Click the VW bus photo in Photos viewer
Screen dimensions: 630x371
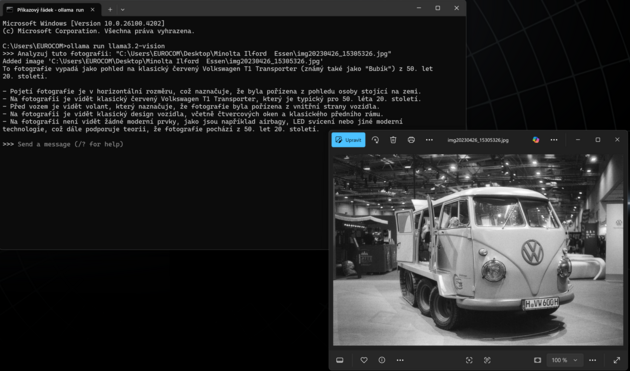click(x=478, y=250)
